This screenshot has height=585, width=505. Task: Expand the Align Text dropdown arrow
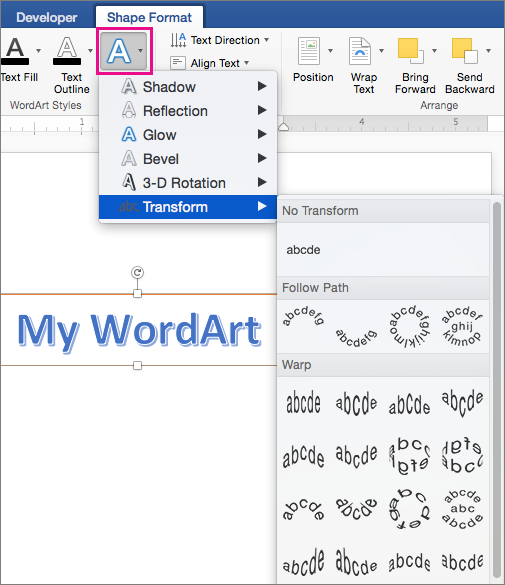coord(246,63)
